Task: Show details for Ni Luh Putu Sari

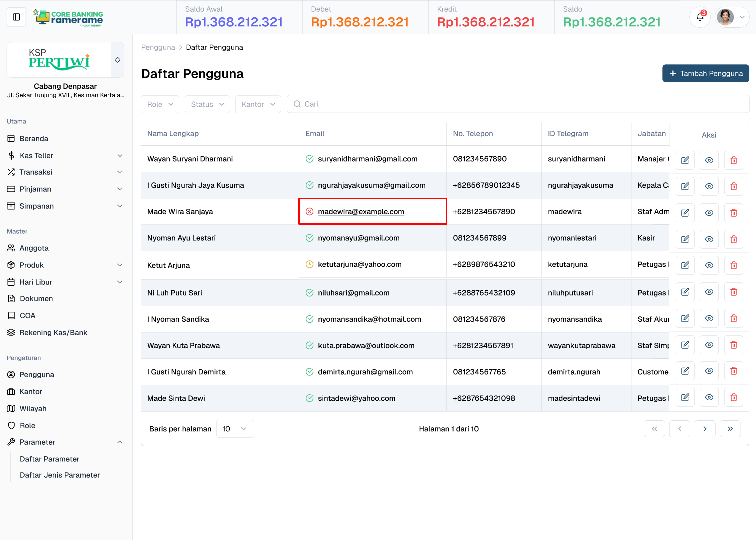Action: click(x=709, y=292)
